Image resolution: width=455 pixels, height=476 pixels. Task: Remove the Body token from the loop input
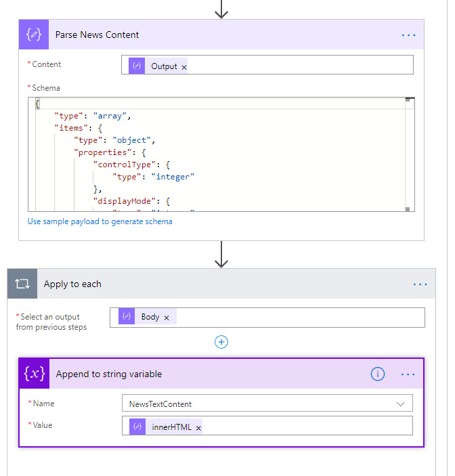tap(167, 318)
